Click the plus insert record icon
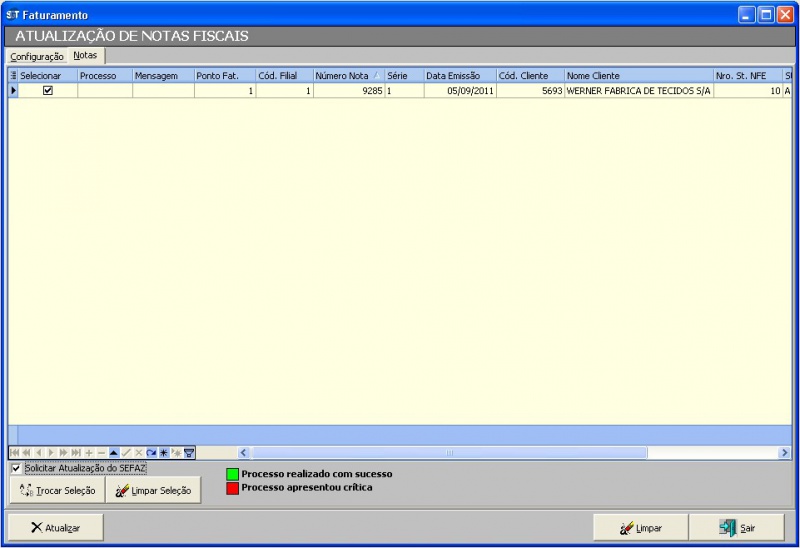Screen dimensions: 800x548 click(x=89, y=453)
